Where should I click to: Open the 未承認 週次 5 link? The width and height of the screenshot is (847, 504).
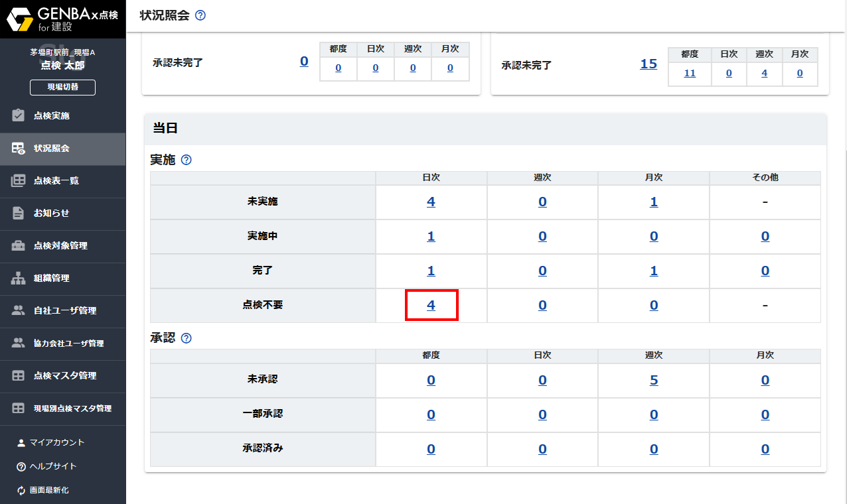point(654,380)
